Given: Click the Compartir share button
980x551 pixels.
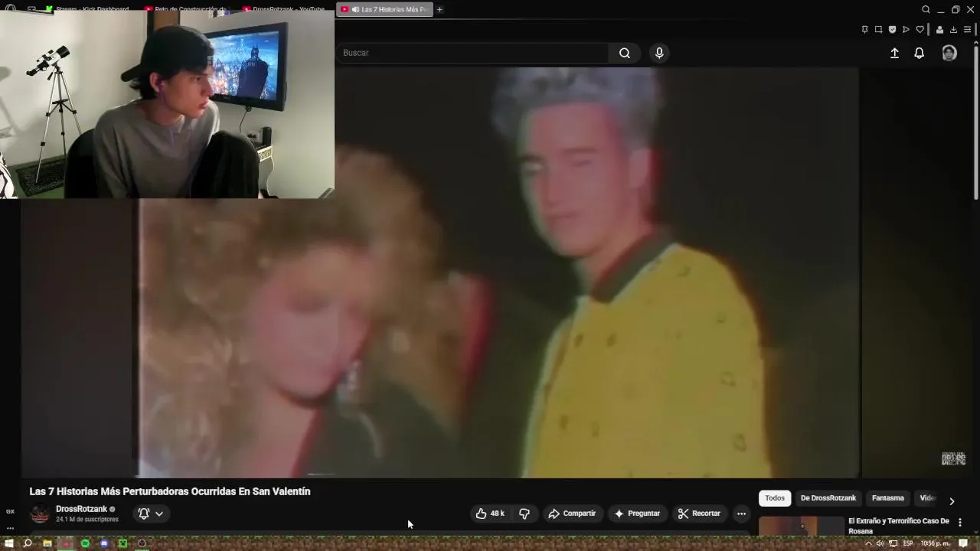Looking at the screenshot, I should (x=572, y=514).
